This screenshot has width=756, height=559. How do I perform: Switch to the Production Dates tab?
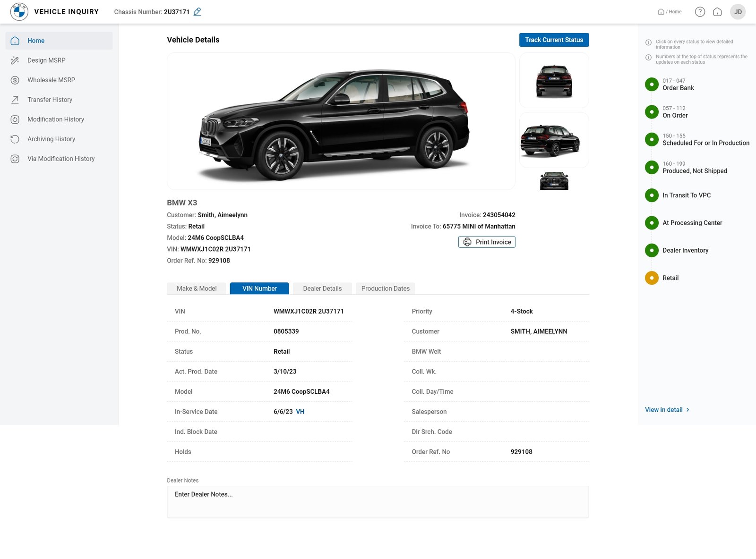(385, 288)
